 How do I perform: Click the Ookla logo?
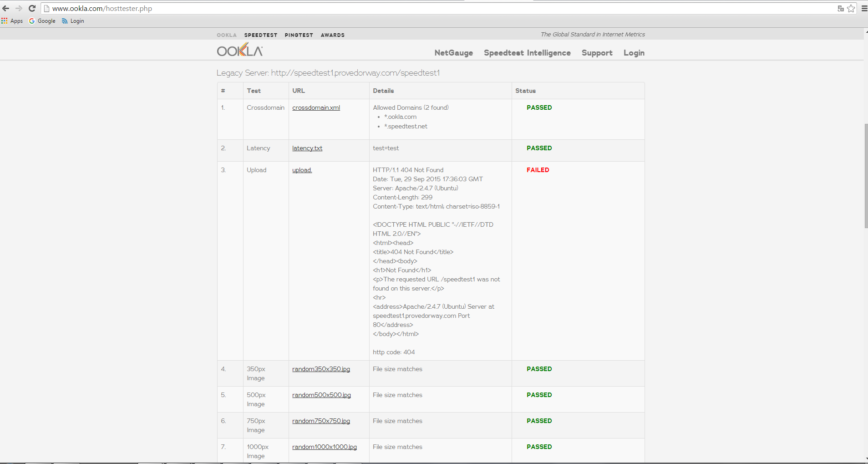point(240,50)
